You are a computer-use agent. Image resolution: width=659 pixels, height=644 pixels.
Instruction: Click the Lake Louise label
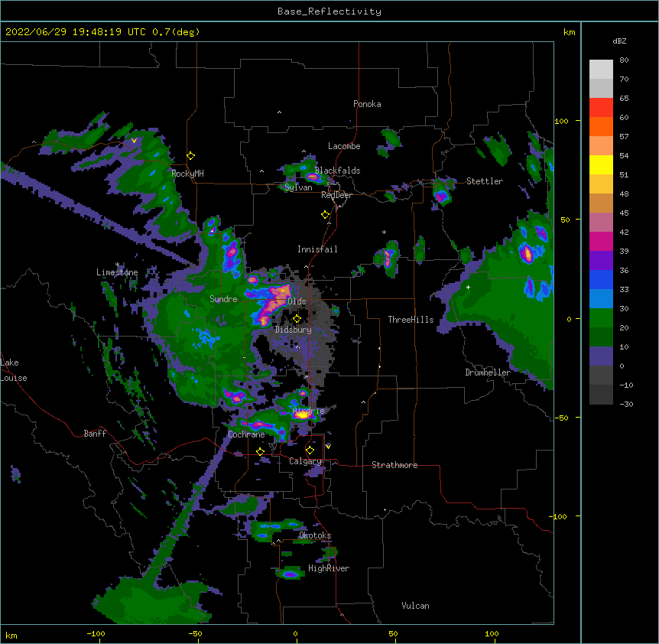point(14,370)
